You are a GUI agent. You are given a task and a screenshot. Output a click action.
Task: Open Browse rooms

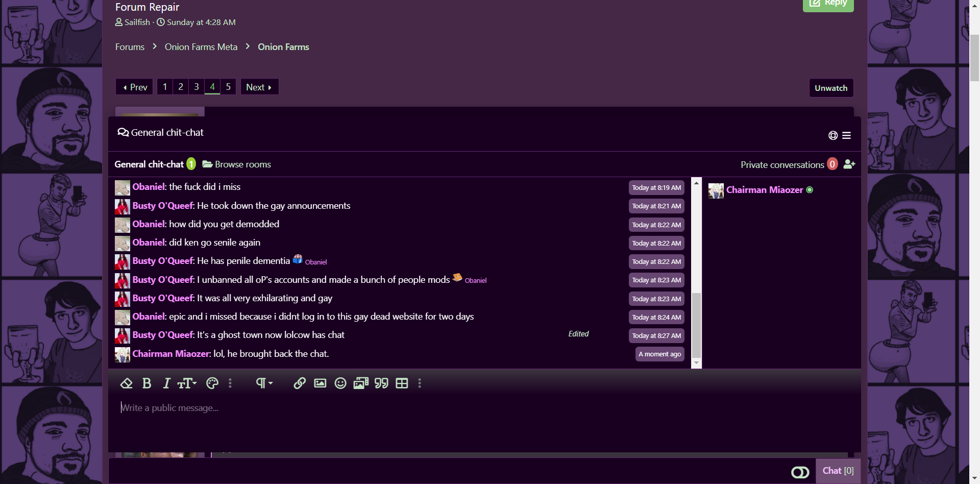(x=237, y=164)
